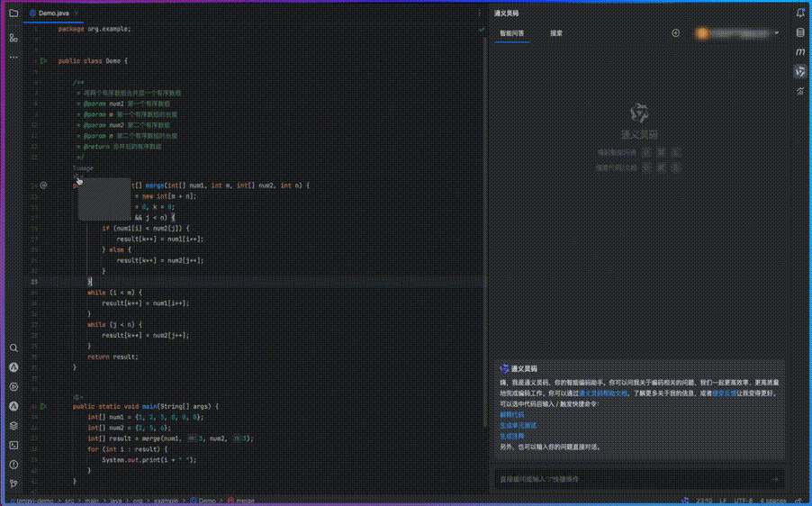Open the Structure tool window icon in left sidebar

click(14, 38)
